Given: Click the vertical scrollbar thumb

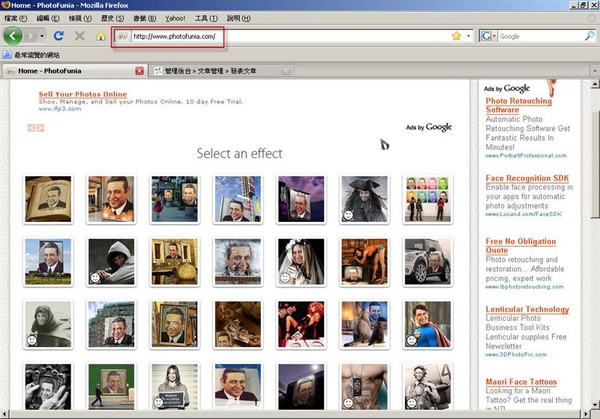Looking at the screenshot, I should pyautogui.click(x=595, y=165).
